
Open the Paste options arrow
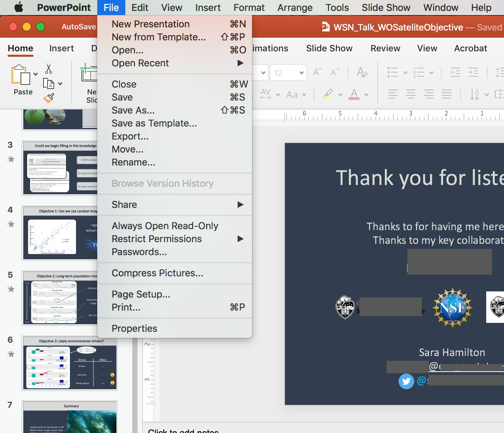(x=36, y=74)
